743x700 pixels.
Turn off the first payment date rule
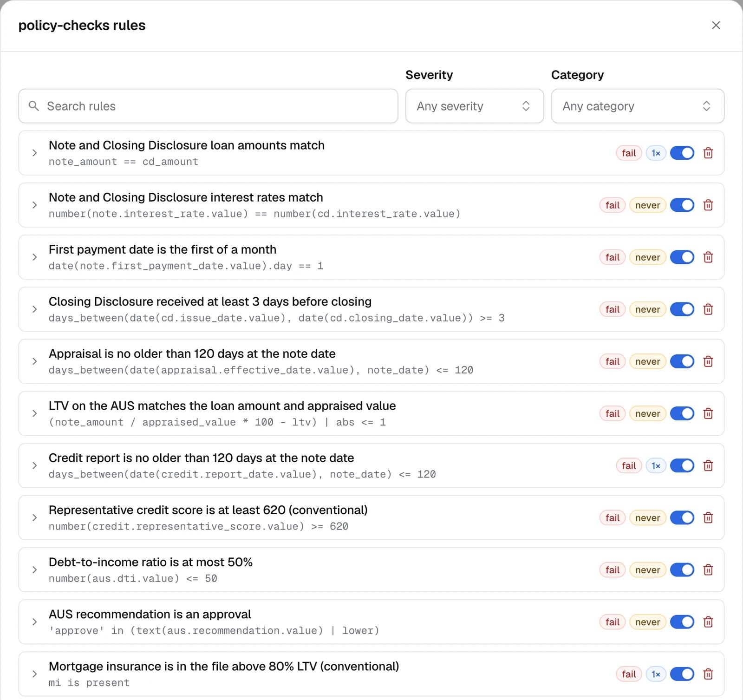click(x=682, y=257)
